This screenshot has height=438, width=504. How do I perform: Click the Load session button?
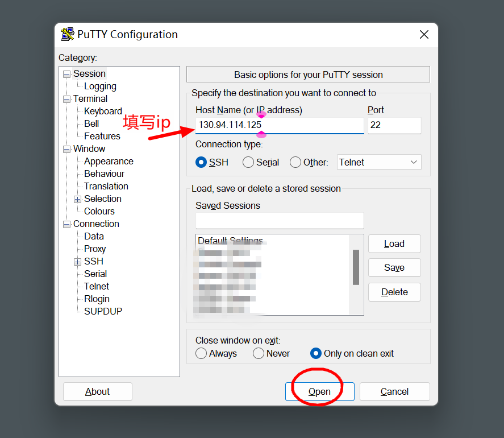tap(394, 243)
